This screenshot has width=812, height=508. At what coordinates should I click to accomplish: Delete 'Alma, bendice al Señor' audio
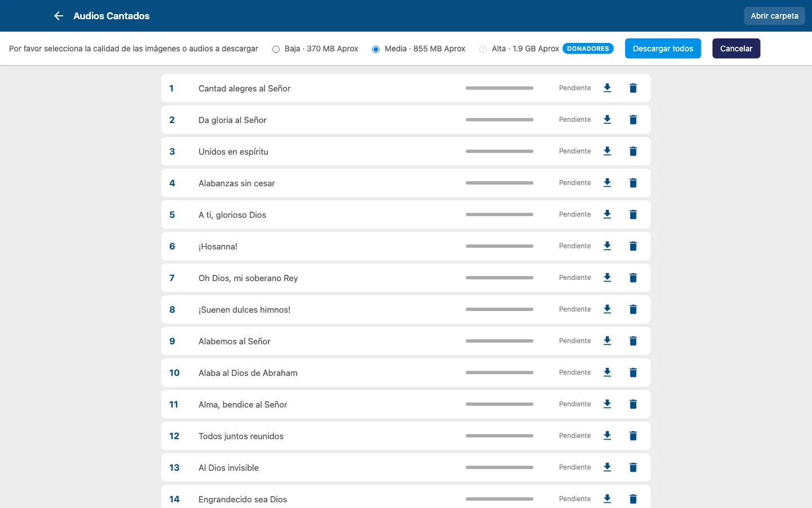(633, 404)
